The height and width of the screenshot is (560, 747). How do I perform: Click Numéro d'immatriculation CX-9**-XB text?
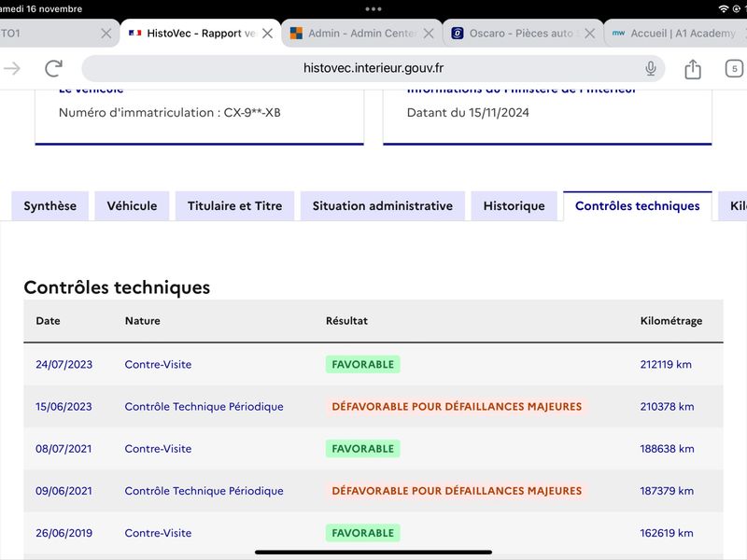click(x=170, y=113)
